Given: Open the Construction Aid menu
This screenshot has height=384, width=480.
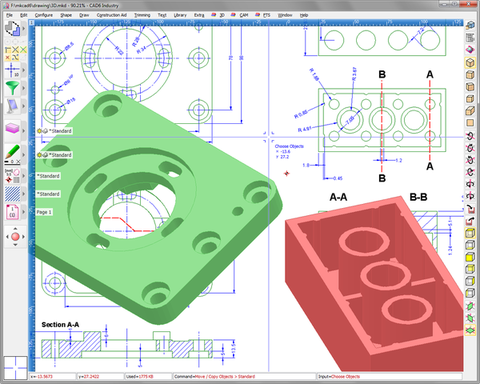Looking at the screenshot, I should tap(112, 15).
